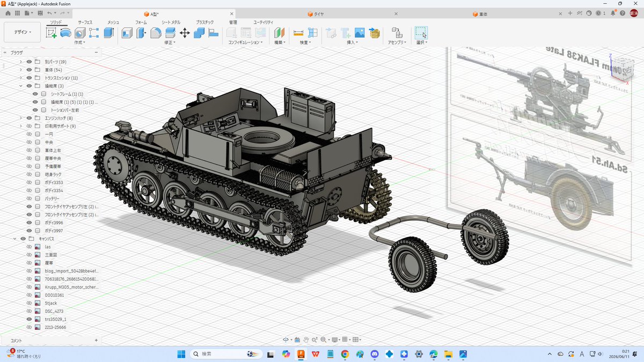This screenshot has width=644, height=362.
Task: Open the 構築 dropdown menu
Action: 280,42
